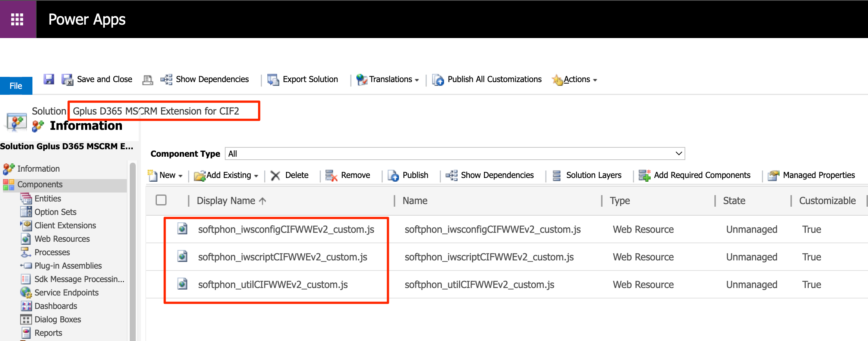Viewport: 868px width, 341px height.
Task: Sort by Name column header
Action: click(415, 201)
